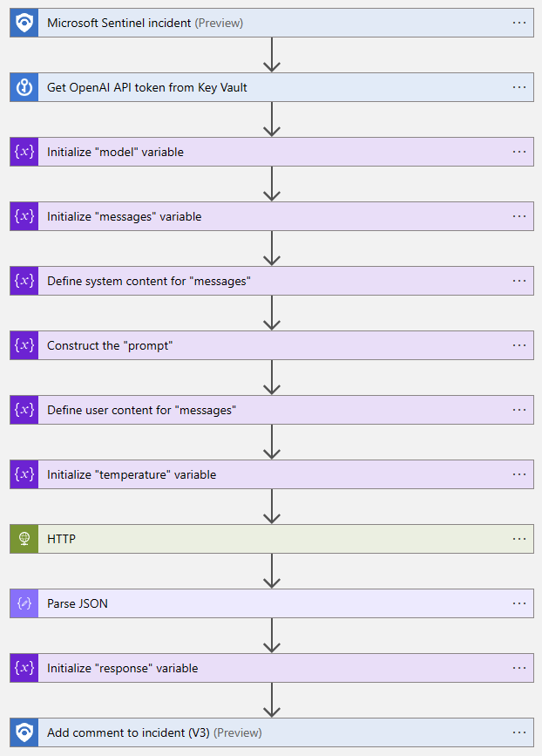The width and height of the screenshot is (542, 756).
Task: Expand the Define user content for "messages" action
Action: click(261, 410)
